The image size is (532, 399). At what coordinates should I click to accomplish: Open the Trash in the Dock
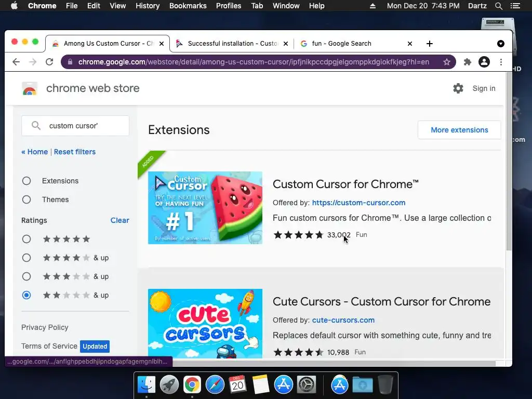click(385, 385)
